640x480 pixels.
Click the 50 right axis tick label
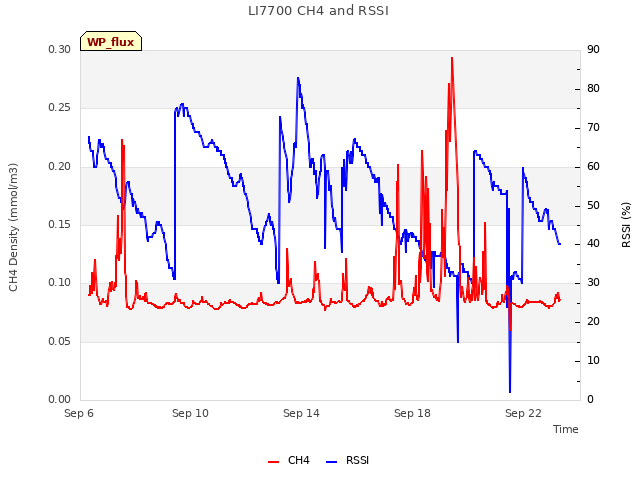click(593, 205)
